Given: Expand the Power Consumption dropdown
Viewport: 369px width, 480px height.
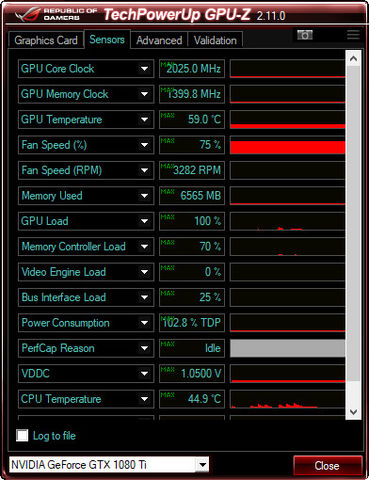Looking at the screenshot, I should [x=144, y=323].
